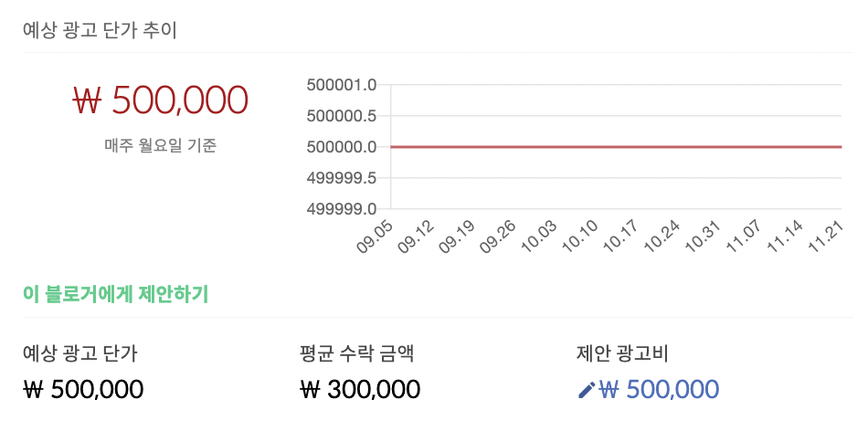The image size is (868, 431).
Task: Select the 10.10 date on x-axis
Action: point(580,237)
